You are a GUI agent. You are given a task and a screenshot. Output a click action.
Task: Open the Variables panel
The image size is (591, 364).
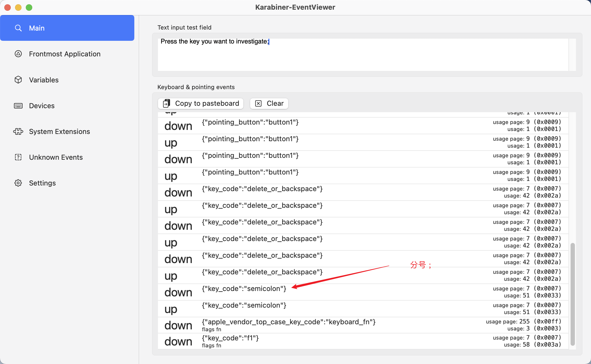point(44,80)
